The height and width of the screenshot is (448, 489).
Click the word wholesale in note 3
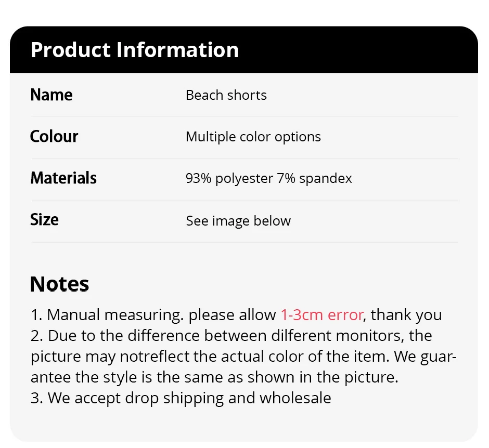point(295,398)
